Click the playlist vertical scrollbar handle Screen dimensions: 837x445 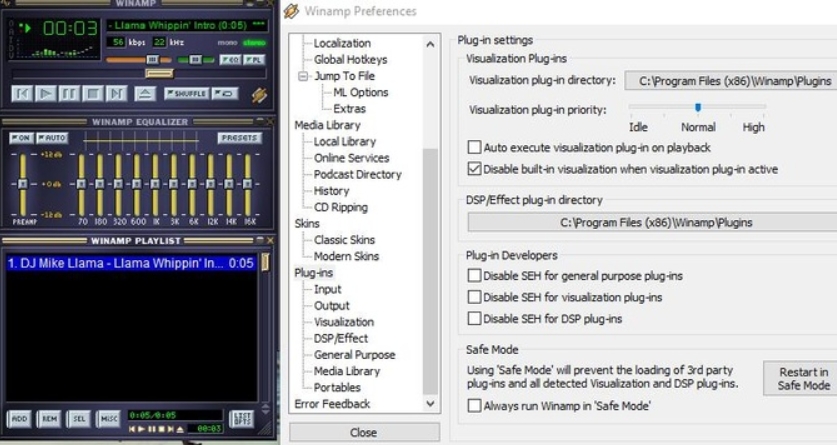[x=265, y=262]
